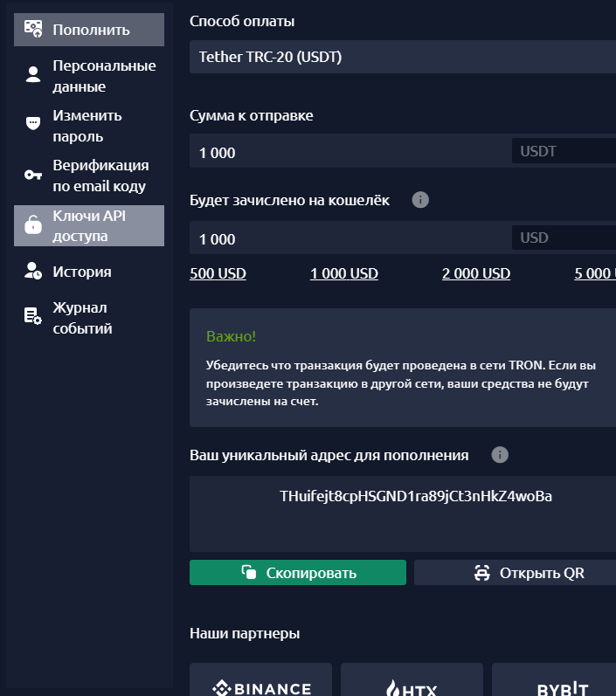The height and width of the screenshot is (696, 616).
Task: Choose the 2 000 USD preset
Action: [x=476, y=273]
